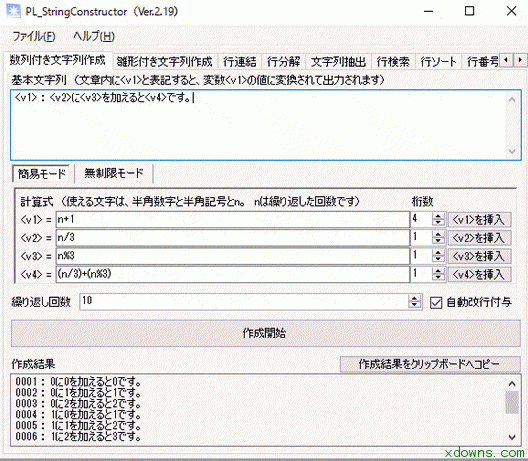The image size is (528, 461).
Task: Increase <v1> digit count spinner
Action: pos(438,216)
